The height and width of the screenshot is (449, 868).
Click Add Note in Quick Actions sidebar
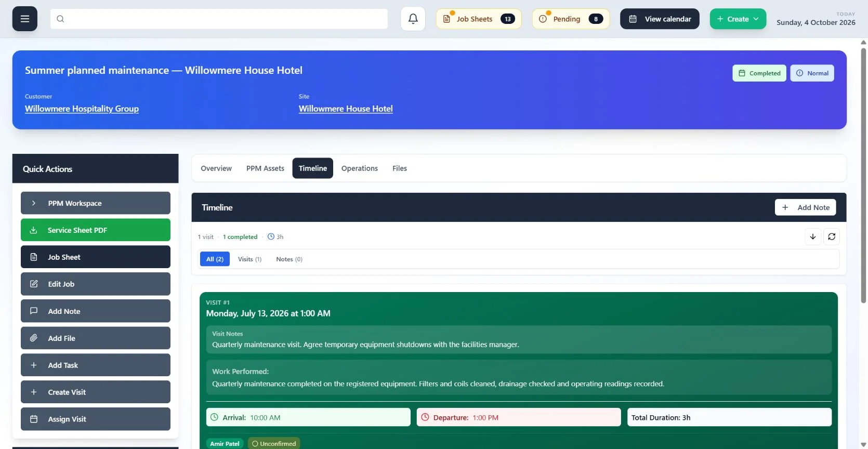pos(96,311)
